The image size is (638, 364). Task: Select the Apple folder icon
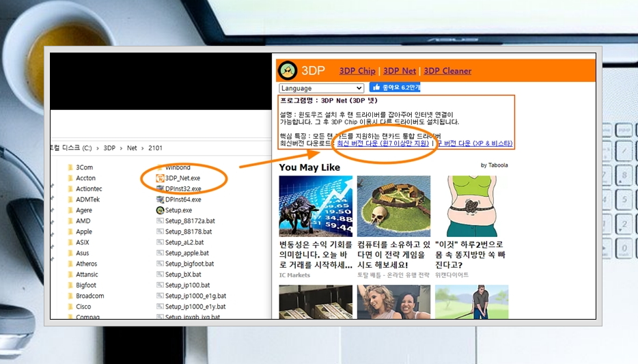[70, 232]
